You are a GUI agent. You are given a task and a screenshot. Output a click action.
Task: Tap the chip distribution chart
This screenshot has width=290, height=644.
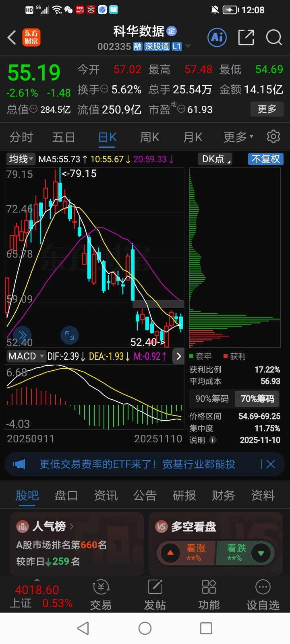234,258
